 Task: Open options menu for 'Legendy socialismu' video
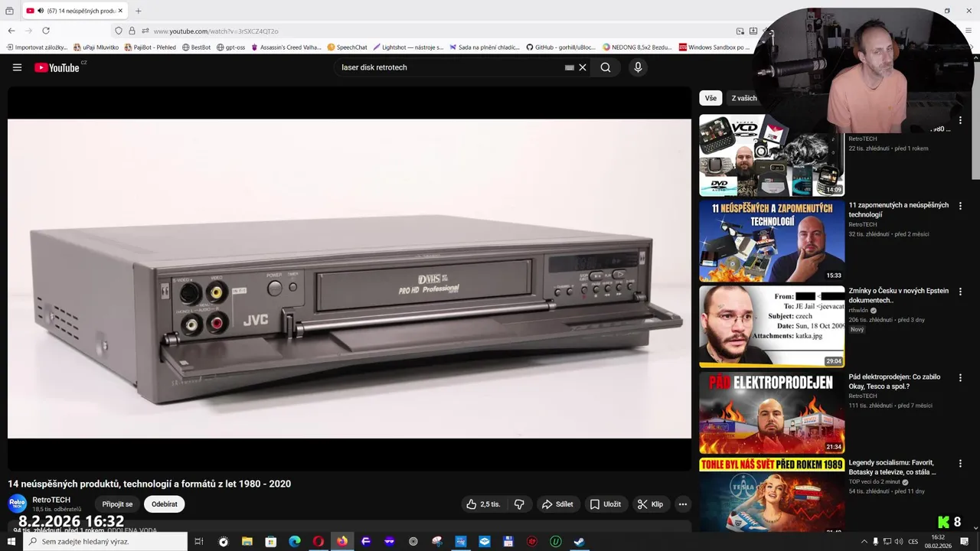click(960, 464)
